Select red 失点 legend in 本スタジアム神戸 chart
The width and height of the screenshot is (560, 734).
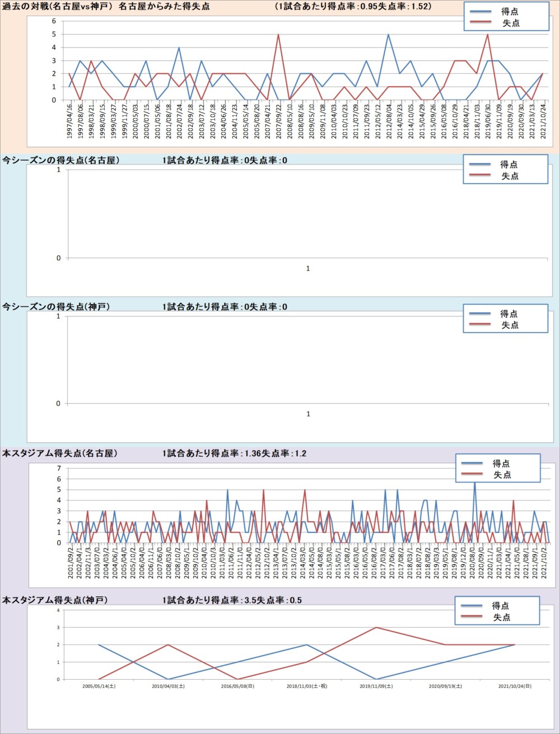[471, 617]
